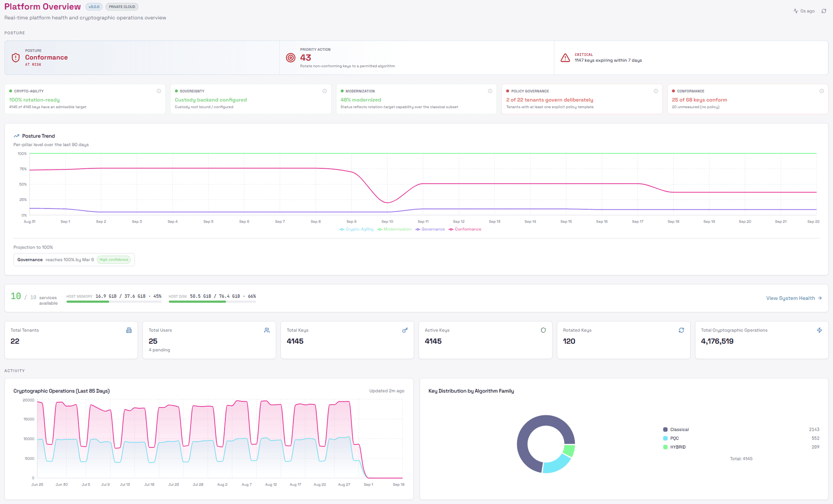Viewport: 833px width, 504px height.
Task: Toggle HYBRID in the key distribution legend
Action: pyautogui.click(x=674, y=447)
